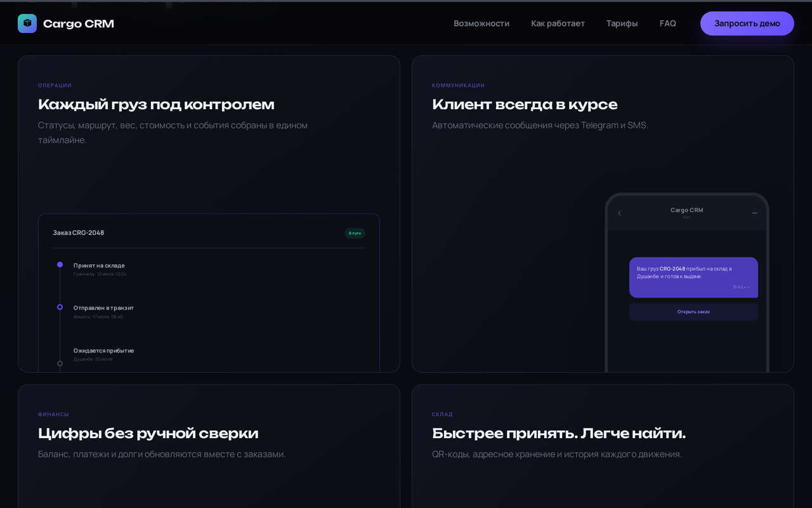Click the В пути status badge
The image size is (812, 508).
(x=355, y=233)
